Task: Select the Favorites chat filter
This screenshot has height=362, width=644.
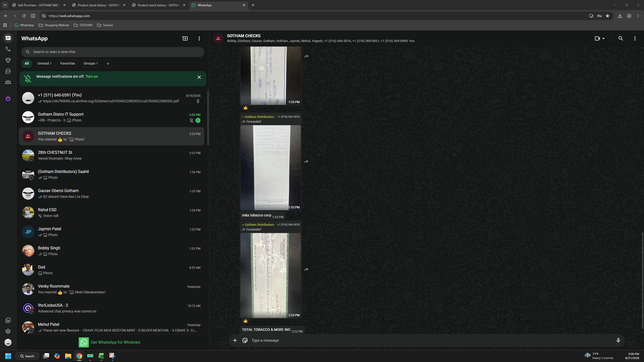Action: click(x=67, y=63)
